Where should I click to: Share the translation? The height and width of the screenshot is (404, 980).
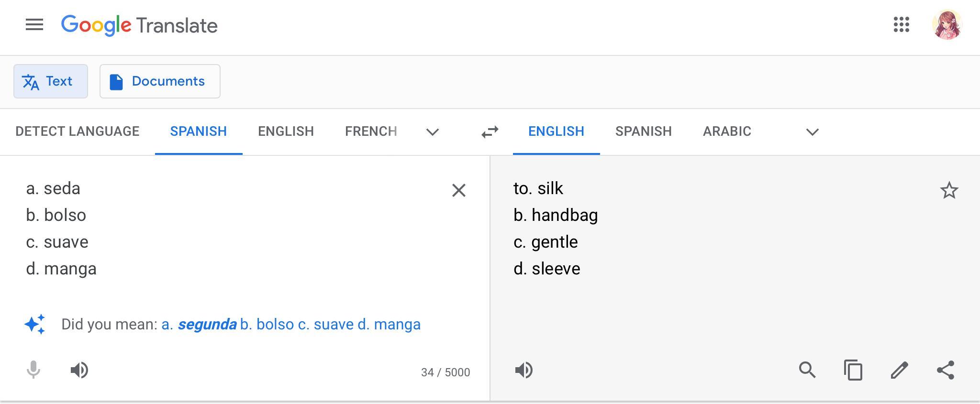946,370
